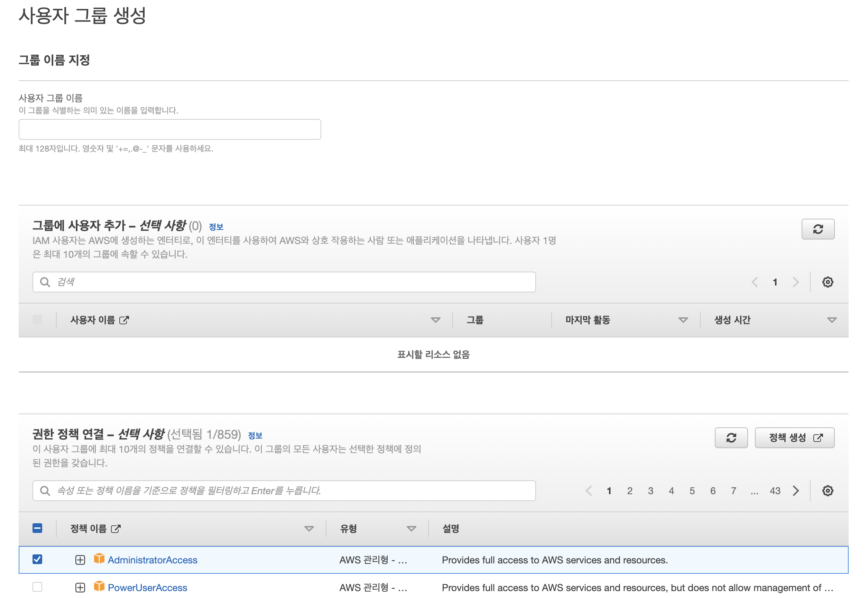Sort by 마지막 활동 column arrow
This screenshot has height=598, width=868.
tap(683, 320)
